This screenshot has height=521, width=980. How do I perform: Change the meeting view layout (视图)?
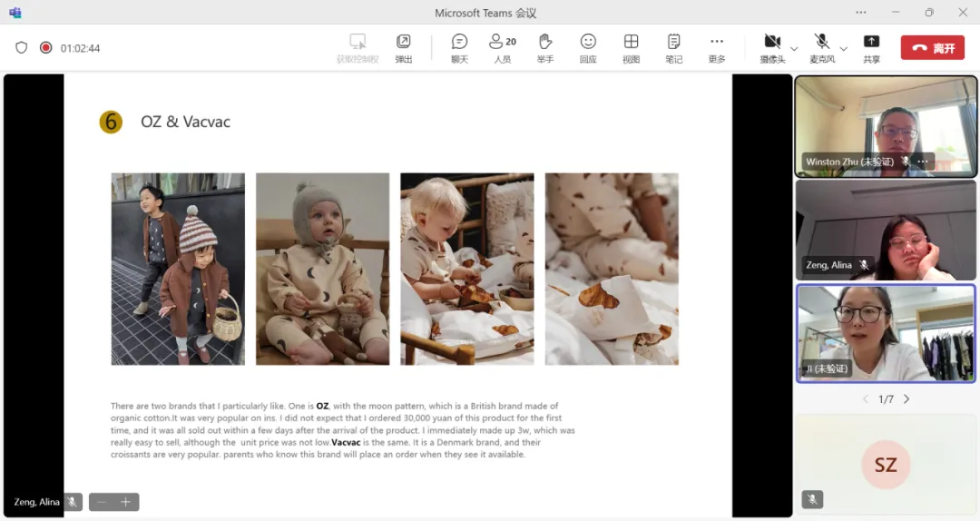631,48
